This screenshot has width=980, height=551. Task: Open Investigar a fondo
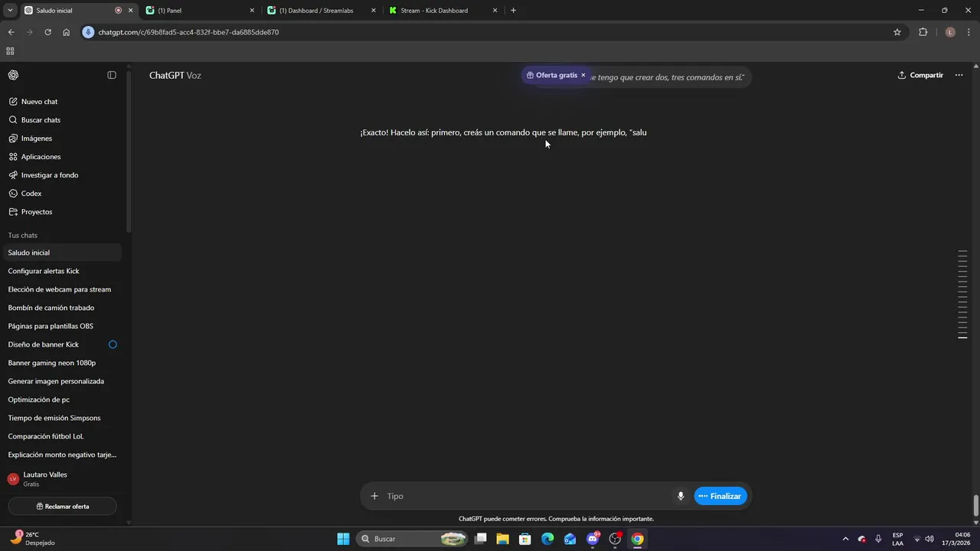coord(61,175)
